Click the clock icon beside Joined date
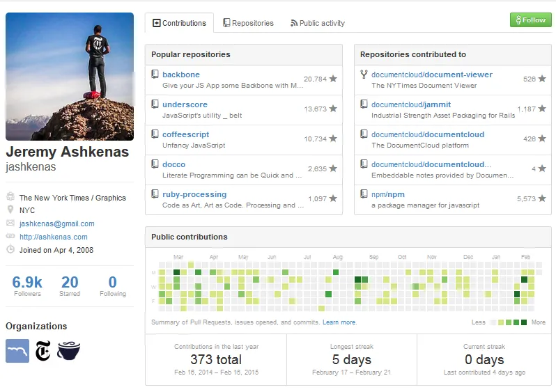The image size is (556, 392). 10,249
